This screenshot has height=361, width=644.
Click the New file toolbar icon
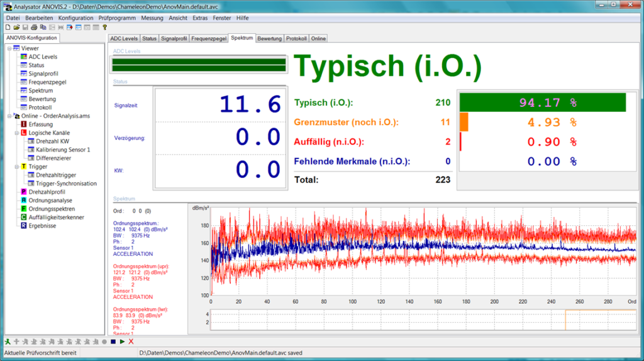pyautogui.click(x=8, y=27)
